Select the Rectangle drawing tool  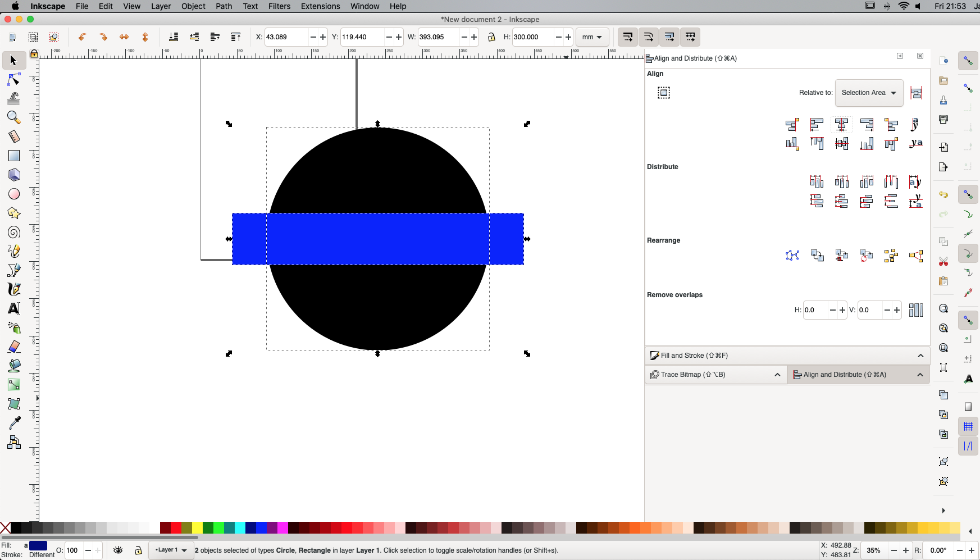(x=14, y=156)
